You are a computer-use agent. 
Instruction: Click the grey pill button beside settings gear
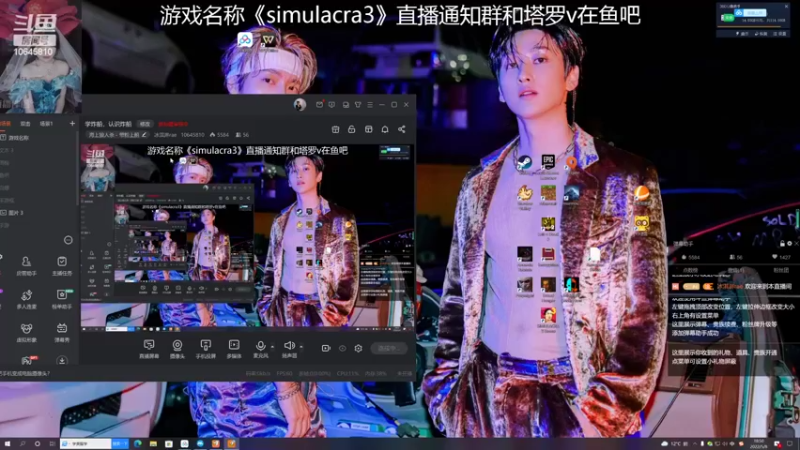pos(389,348)
